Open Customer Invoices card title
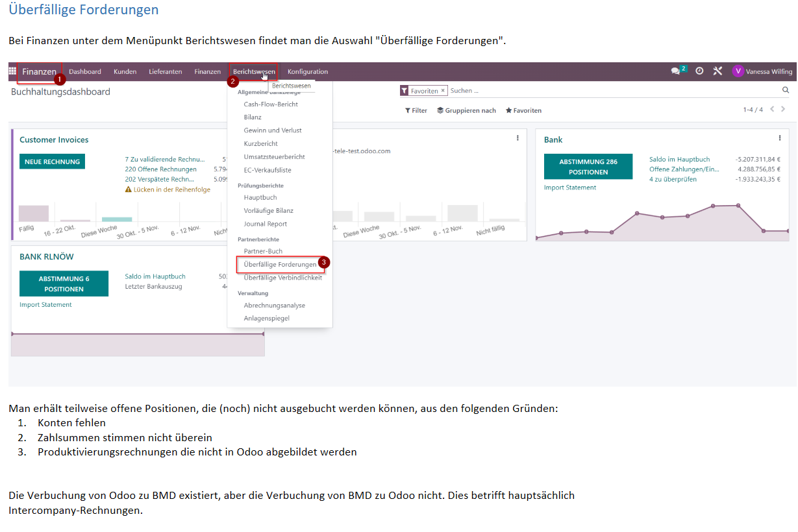 click(54, 139)
